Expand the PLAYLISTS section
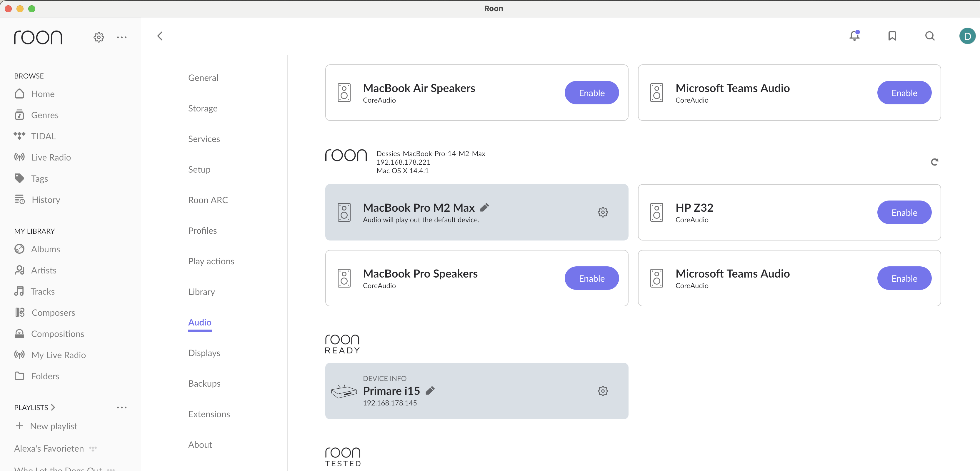The image size is (980, 471). point(35,407)
